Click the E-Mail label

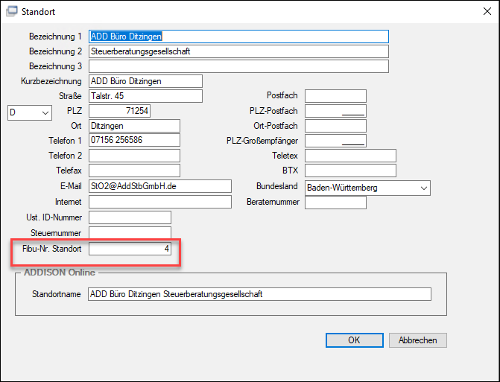[71, 186]
